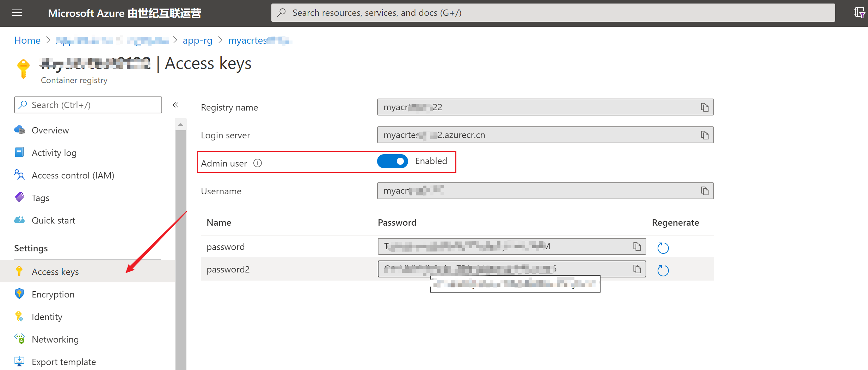Open the Networking settings page
Viewport: 868px width, 370px height.
[x=55, y=339]
